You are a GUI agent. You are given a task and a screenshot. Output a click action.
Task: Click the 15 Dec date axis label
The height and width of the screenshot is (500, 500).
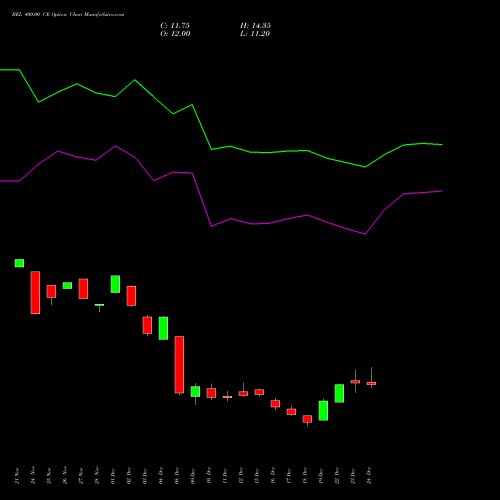[x=257, y=476]
